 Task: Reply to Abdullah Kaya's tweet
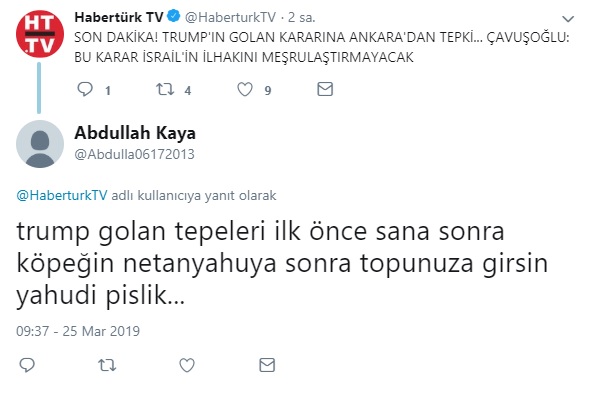click(x=27, y=365)
